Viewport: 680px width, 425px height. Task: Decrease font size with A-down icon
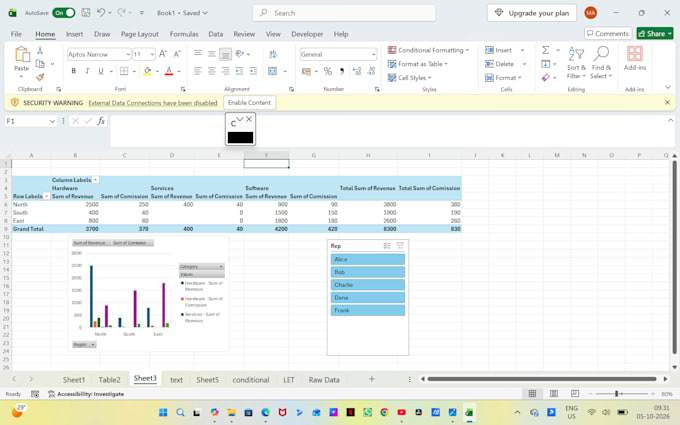click(177, 54)
